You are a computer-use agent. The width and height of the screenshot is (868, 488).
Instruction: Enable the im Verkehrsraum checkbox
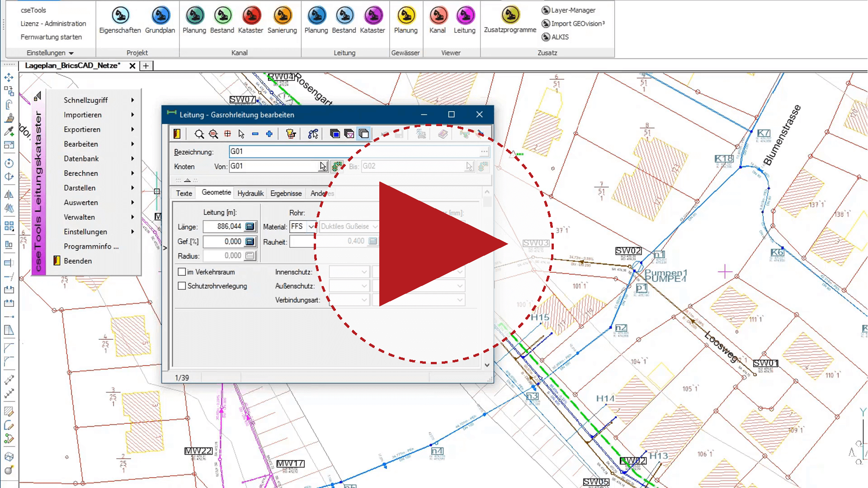coord(182,272)
